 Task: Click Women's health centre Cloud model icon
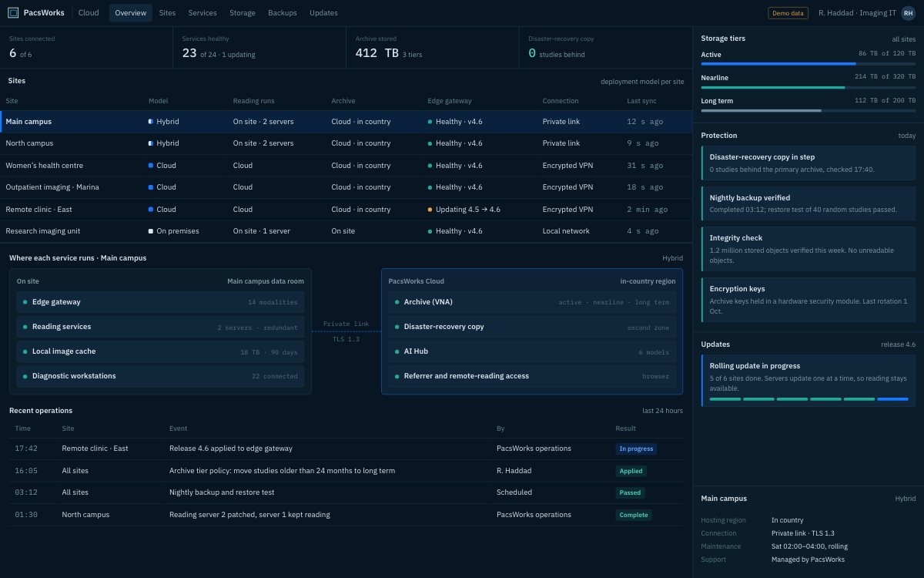coord(151,166)
